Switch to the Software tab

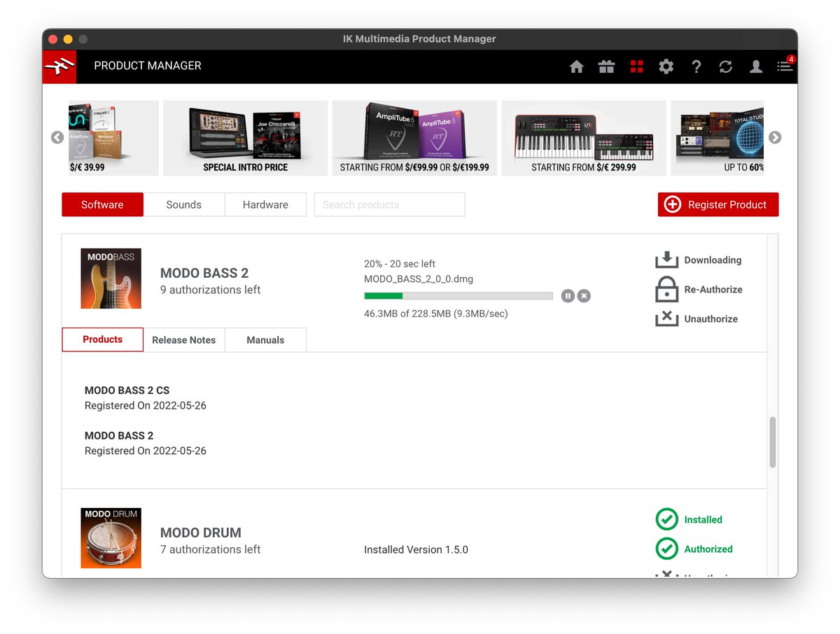point(102,204)
